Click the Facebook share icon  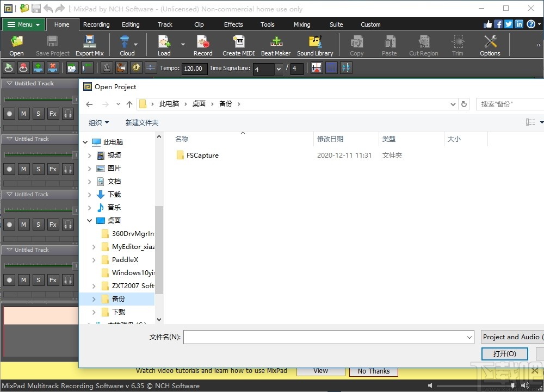(498, 24)
